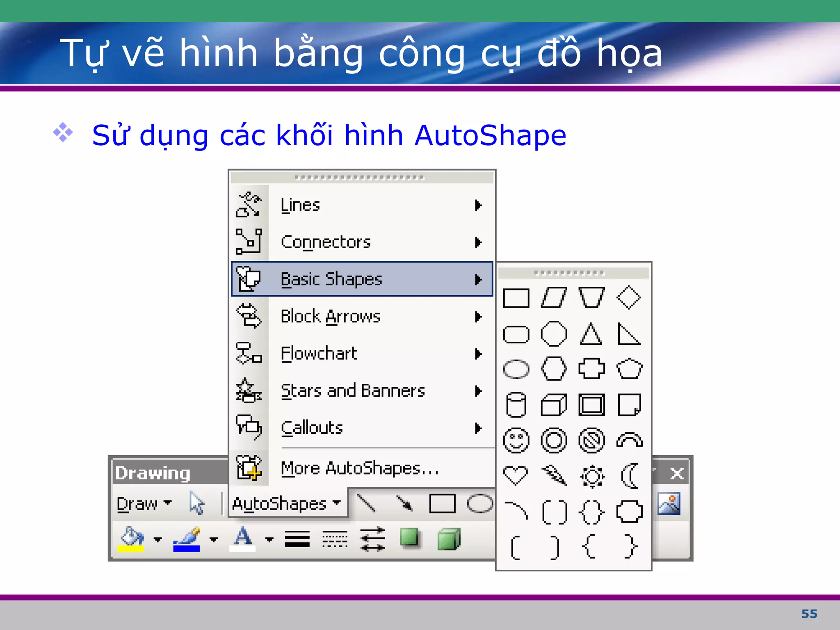
Task: Pick the Block Arc shape
Action: click(629, 440)
